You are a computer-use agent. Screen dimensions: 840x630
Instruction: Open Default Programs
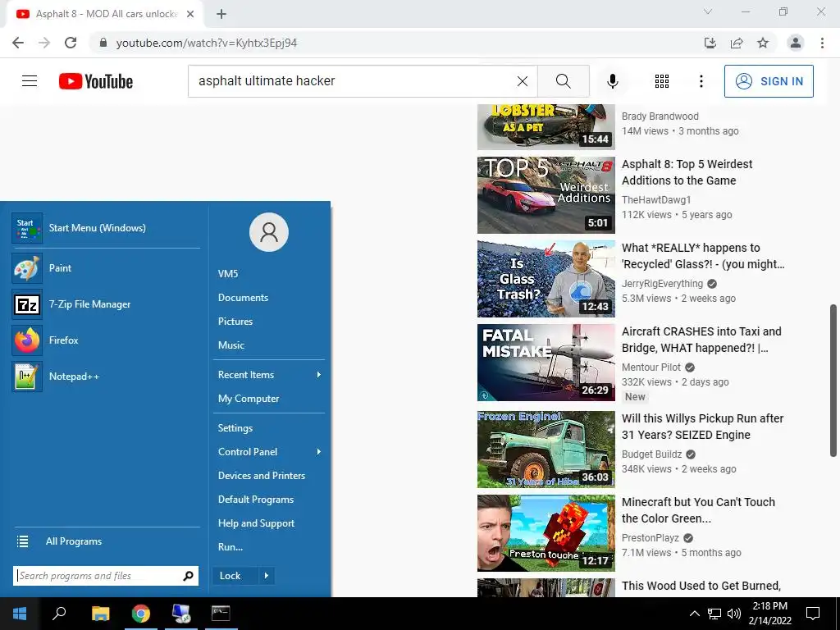[256, 500]
